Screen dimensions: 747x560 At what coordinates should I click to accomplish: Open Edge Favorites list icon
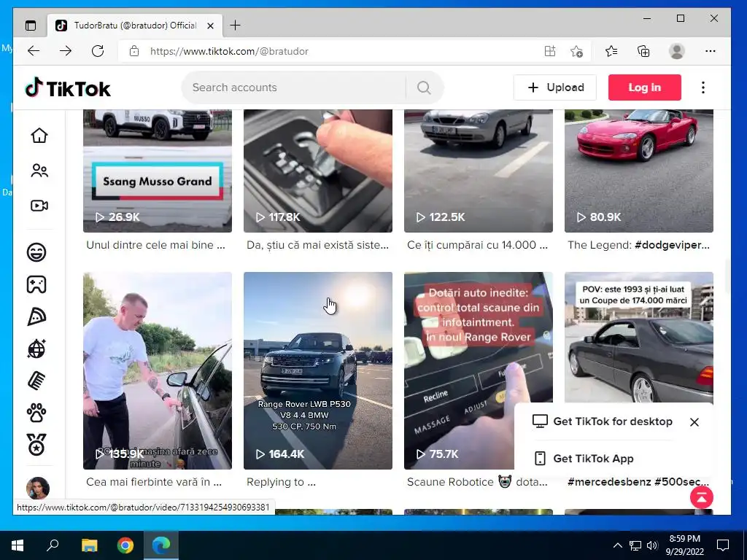612,51
